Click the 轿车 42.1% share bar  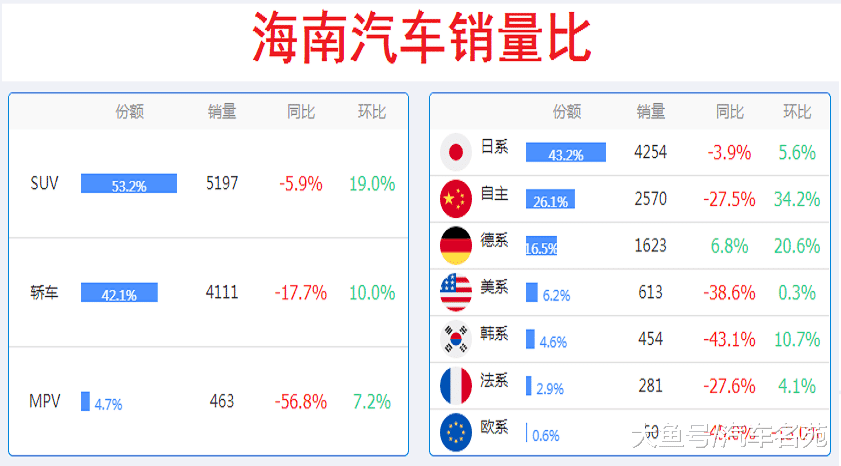pos(119,292)
